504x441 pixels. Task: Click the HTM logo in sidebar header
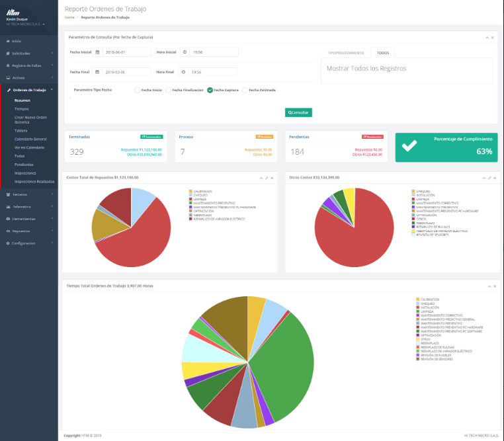tap(13, 13)
